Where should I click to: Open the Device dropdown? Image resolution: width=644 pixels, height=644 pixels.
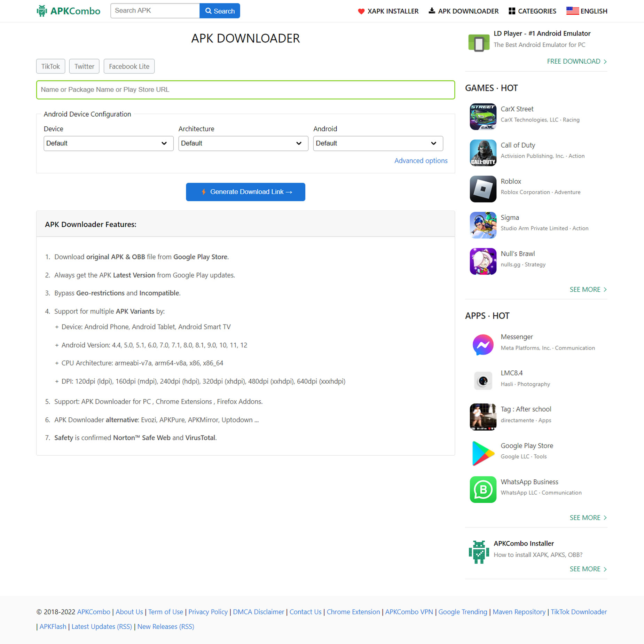(108, 143)
